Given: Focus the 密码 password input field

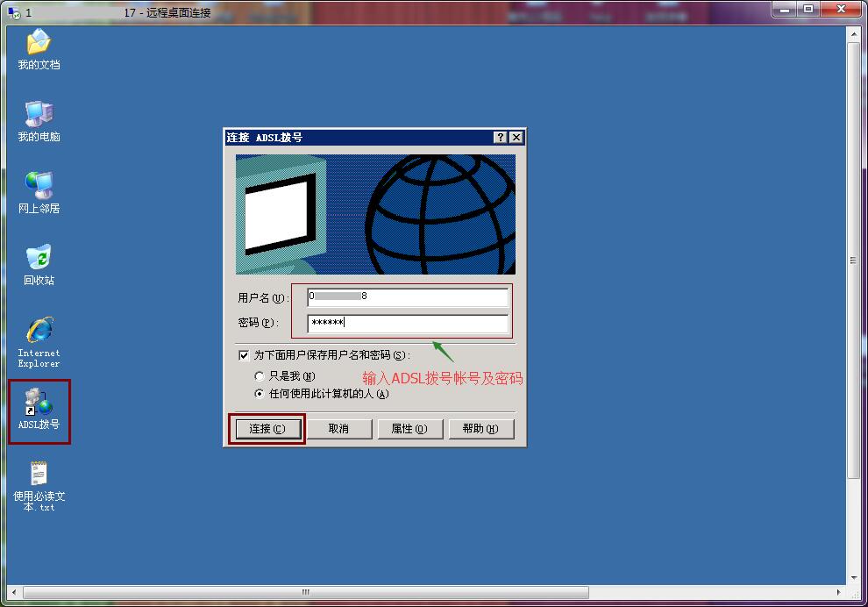Looking at the screenshot, I should pos(408,323).
